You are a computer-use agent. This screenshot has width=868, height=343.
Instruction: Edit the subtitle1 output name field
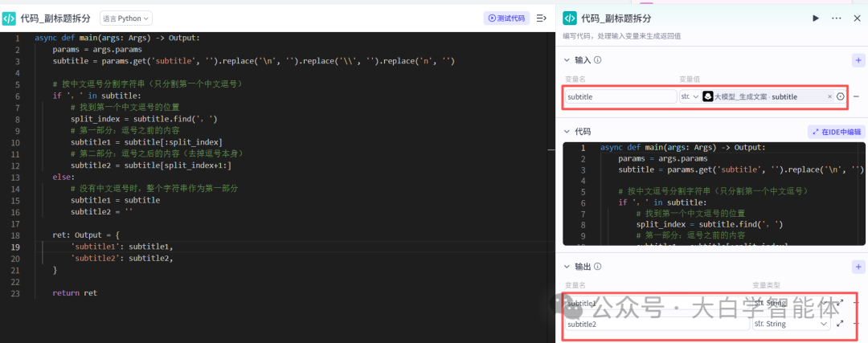[x=657, y=303]
